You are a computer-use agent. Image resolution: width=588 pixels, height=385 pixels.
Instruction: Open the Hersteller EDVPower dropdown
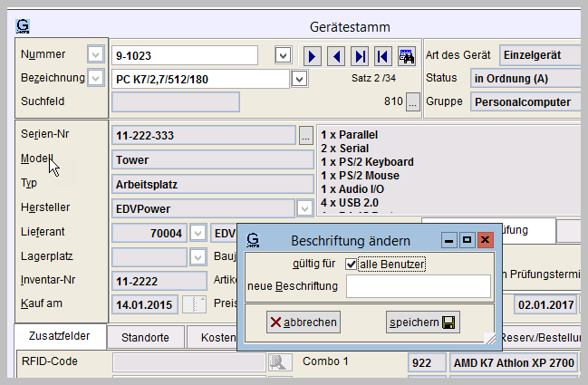coord(306,207)
